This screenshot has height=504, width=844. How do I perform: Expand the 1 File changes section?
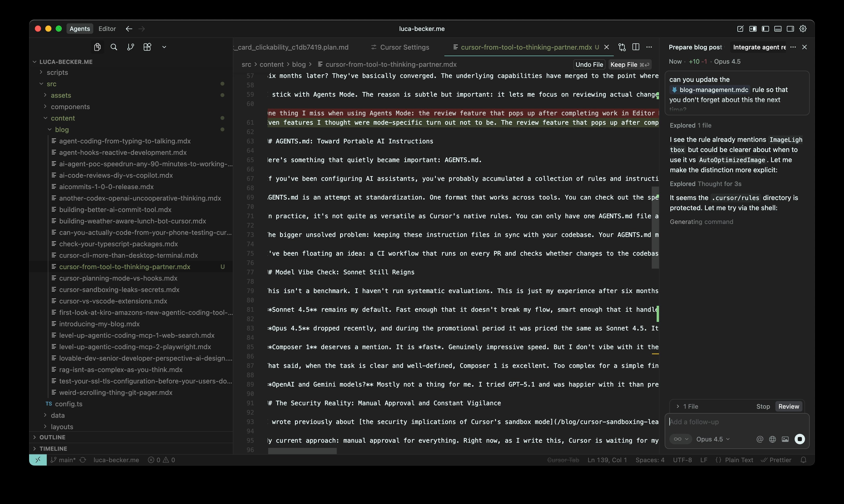pyautogui.click(x=688, y=406)
